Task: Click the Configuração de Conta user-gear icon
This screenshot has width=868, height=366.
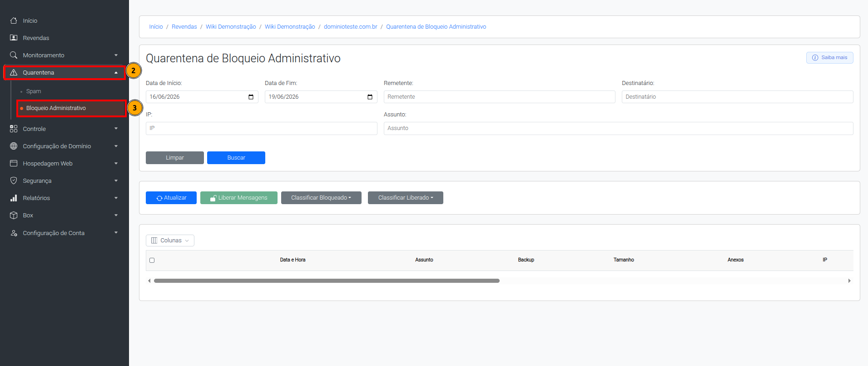Action: [14, 233]
